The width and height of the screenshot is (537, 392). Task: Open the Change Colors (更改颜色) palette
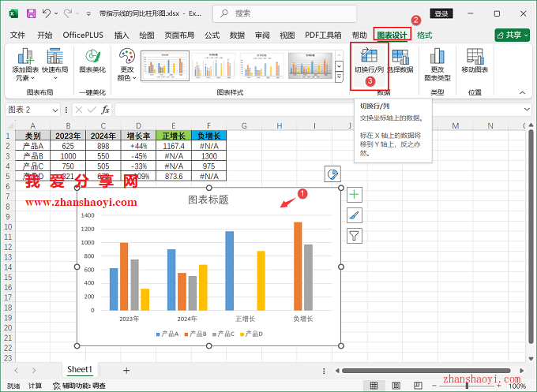[126, 65]
